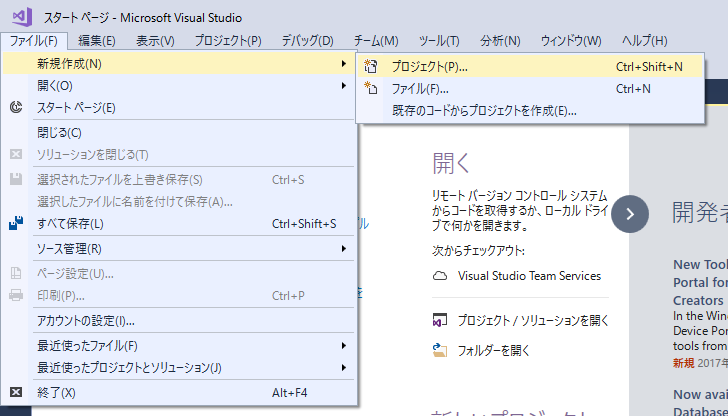Open the ツール(T) menu
The image size is (728, 416).
(439, 41)
